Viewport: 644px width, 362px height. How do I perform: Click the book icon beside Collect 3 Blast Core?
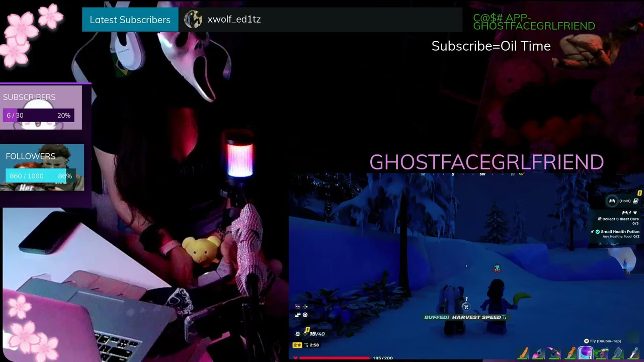(x=599, y=219)
